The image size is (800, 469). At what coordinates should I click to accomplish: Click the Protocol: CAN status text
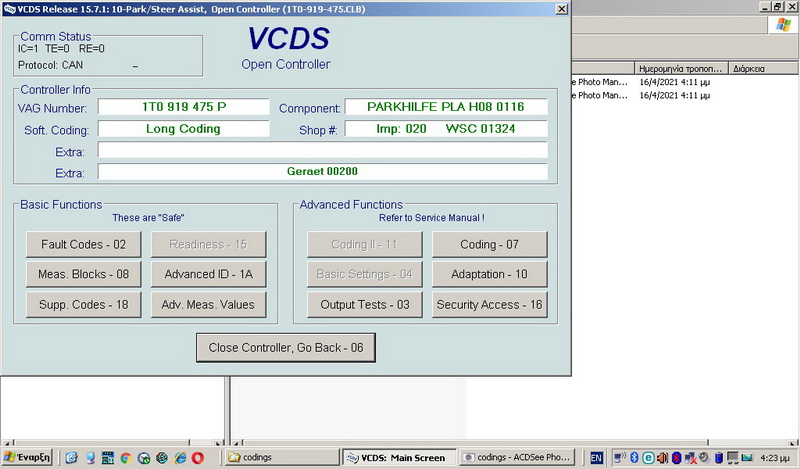[50, 65]
